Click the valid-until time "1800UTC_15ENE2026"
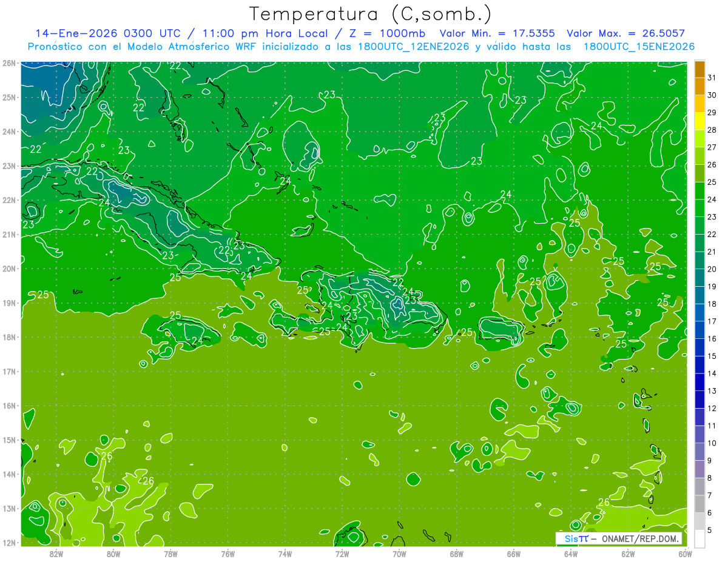728x562 pixels. [639, 47]
